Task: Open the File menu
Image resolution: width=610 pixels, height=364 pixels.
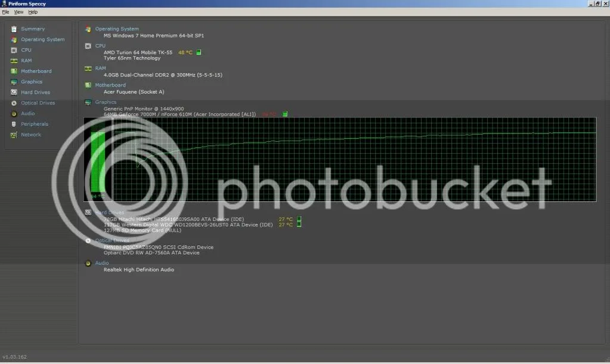Action: click(5, 12)
